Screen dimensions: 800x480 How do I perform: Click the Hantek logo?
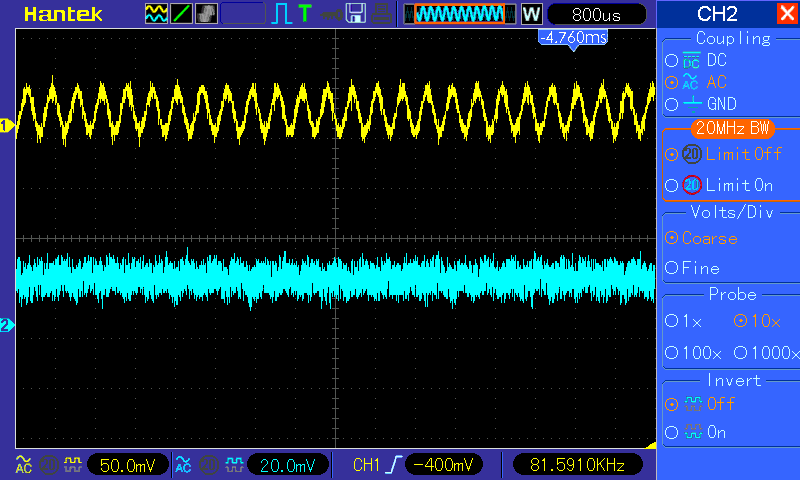coord(63,14)
